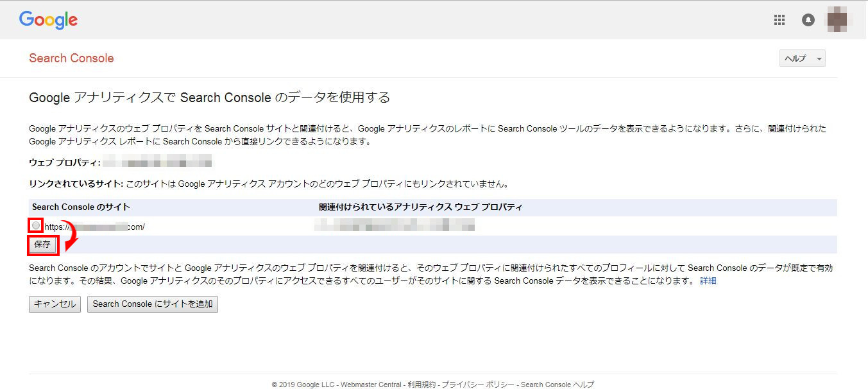This screenshot has height=389, width=868.
Task: Open Webmaster Central footer link
Action: click(371, 385)
